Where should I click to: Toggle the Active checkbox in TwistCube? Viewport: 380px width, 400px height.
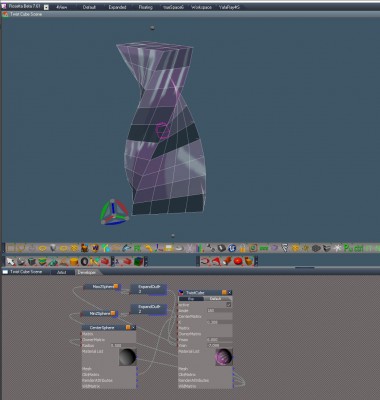coord(229,304)
